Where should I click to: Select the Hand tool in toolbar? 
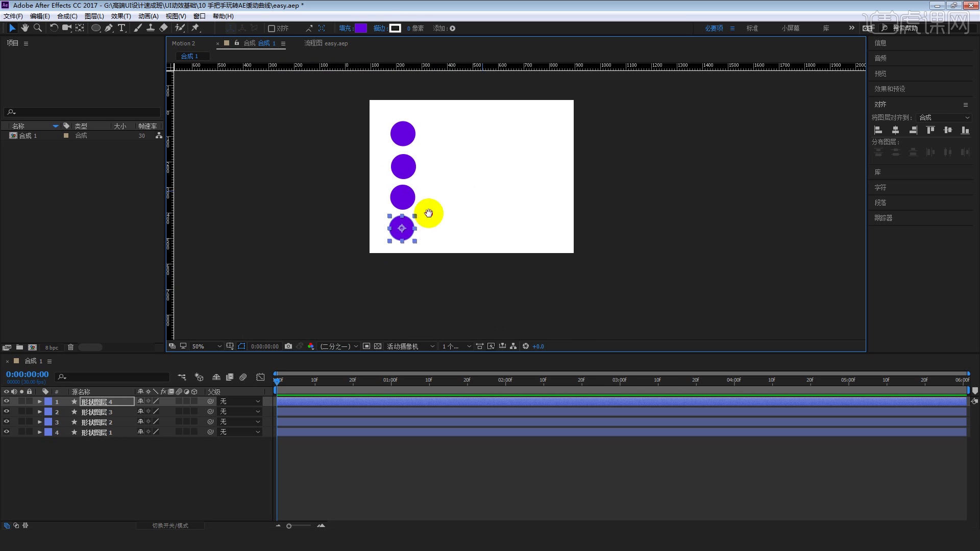tap(24, 28)
